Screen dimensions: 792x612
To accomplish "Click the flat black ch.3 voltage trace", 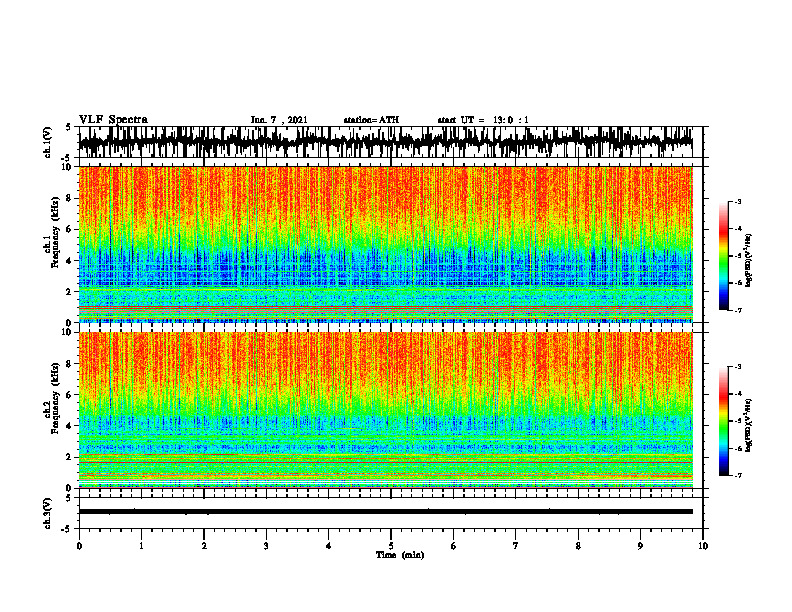I will 385,512.
